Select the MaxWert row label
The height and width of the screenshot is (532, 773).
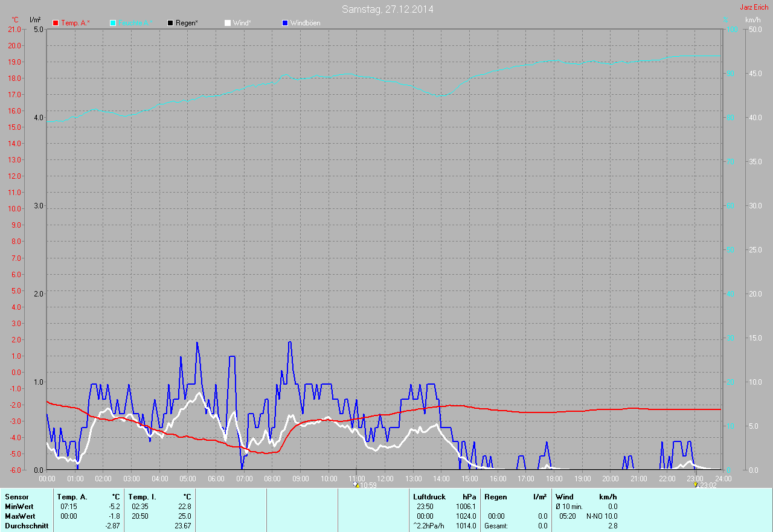click(20, 516)
